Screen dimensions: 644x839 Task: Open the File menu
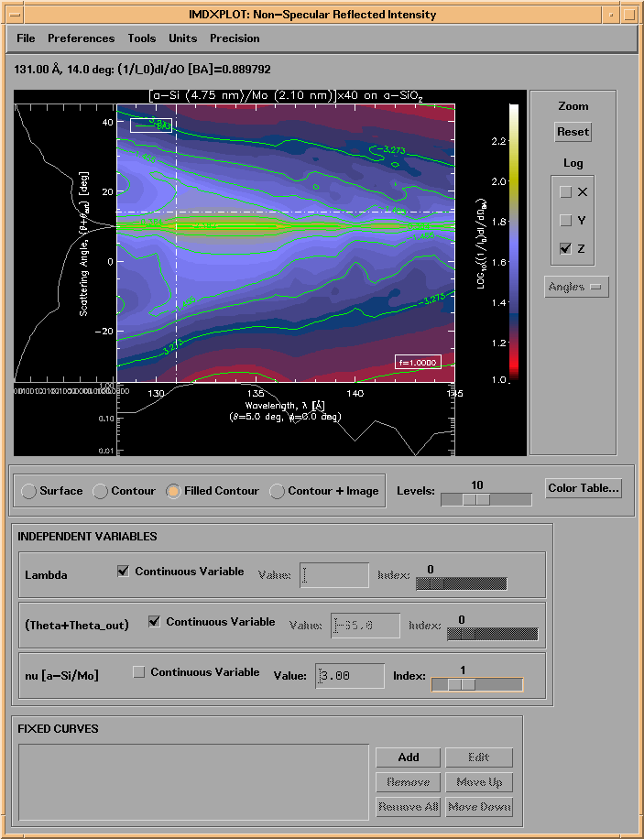coord(26,38)
